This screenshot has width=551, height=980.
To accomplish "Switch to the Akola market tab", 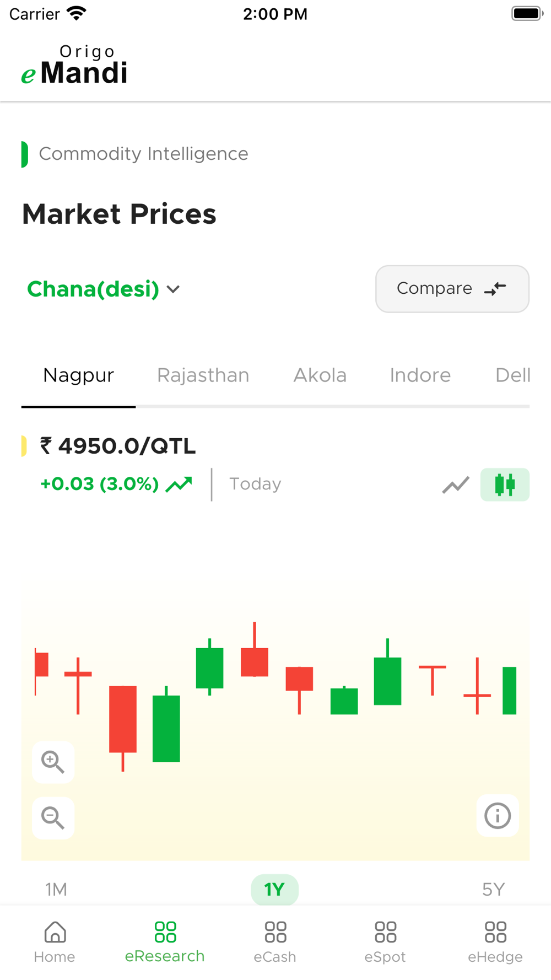I will [x=320, y=375].
